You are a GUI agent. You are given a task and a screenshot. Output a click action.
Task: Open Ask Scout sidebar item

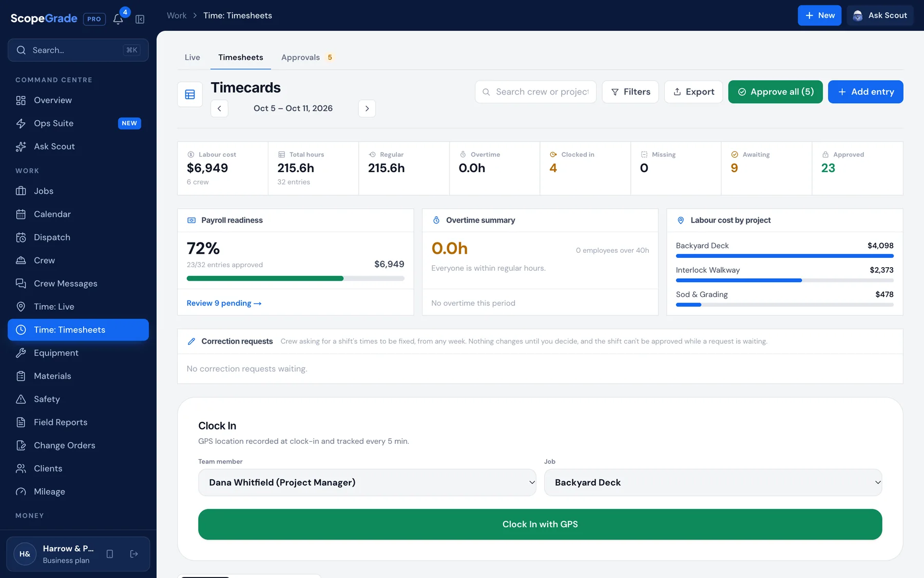click(x=78, y=146)
